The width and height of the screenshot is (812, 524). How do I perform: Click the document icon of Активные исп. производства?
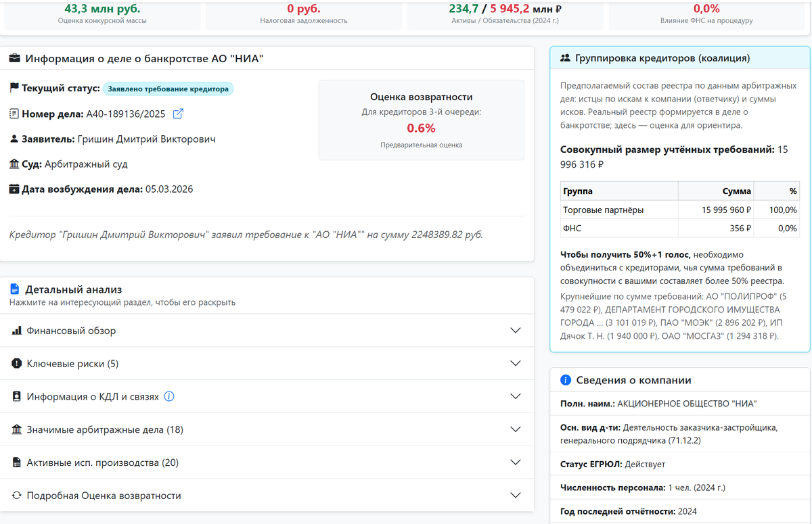click(x=17, y=462)
